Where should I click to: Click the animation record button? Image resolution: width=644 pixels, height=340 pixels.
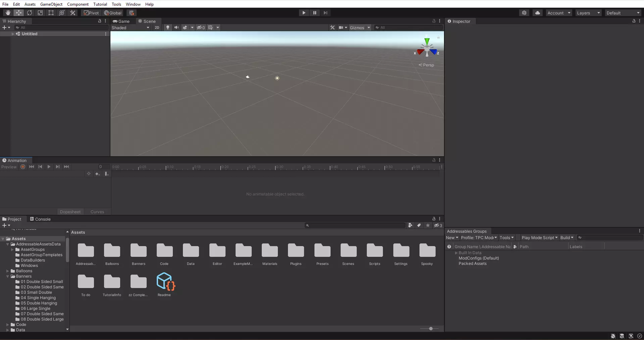pos(23,167)
